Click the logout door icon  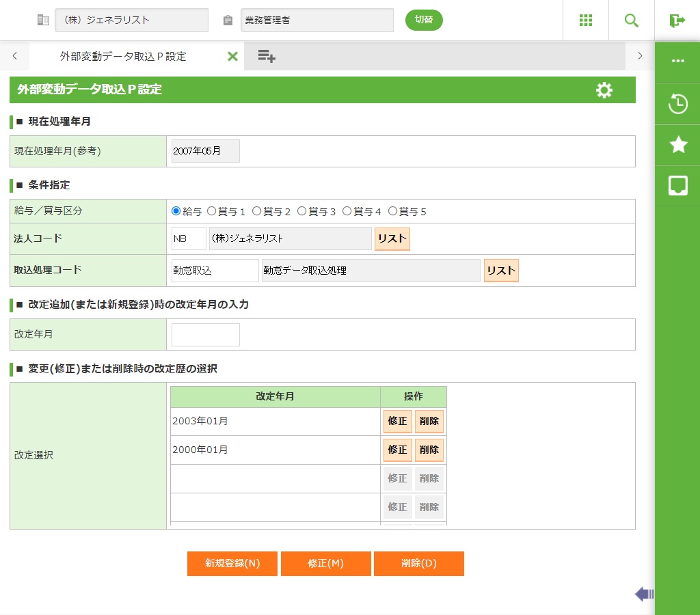coord(677,20)
